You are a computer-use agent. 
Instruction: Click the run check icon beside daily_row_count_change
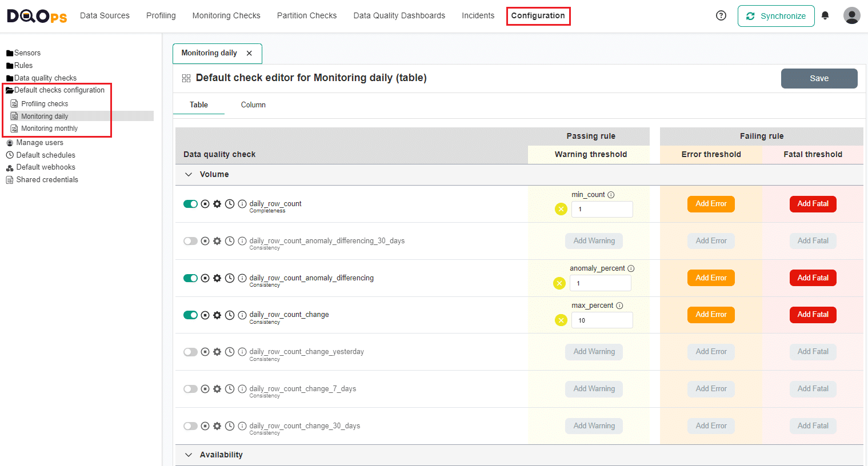(205, 315)
